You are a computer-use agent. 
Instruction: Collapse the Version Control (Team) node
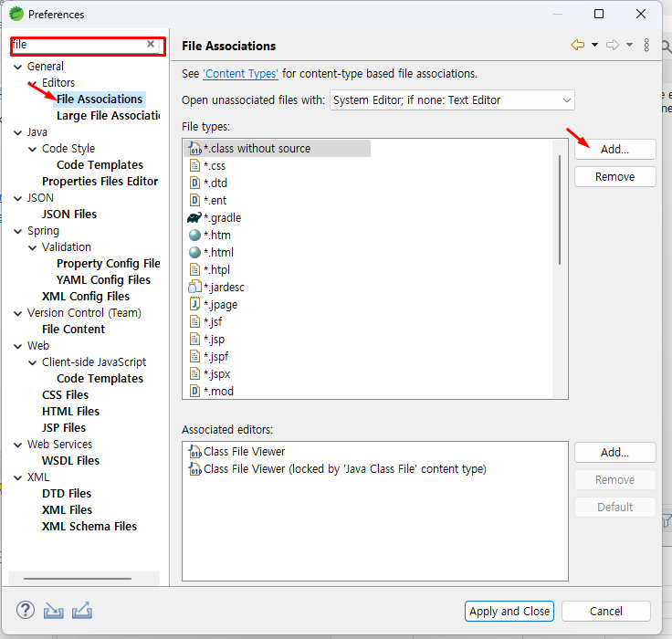(18, 313)
